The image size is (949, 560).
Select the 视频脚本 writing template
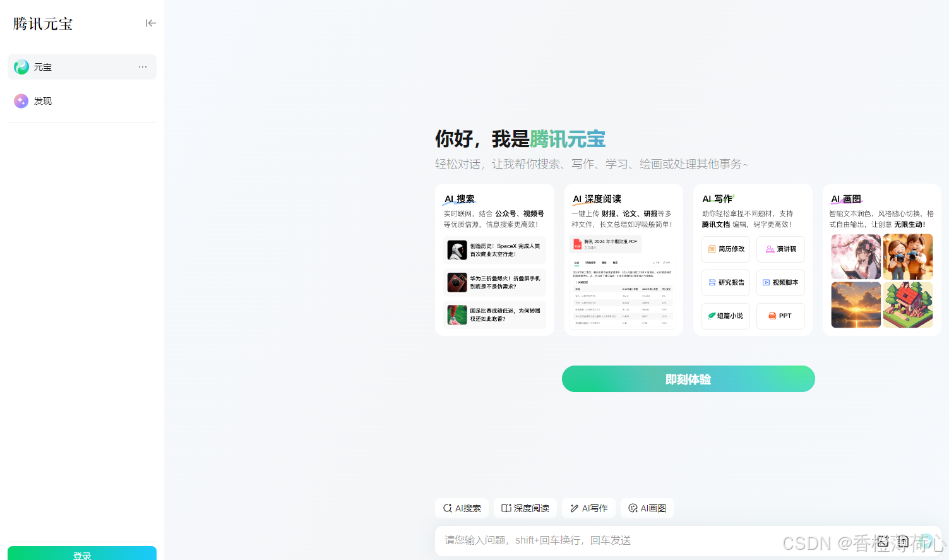[780, 283]
